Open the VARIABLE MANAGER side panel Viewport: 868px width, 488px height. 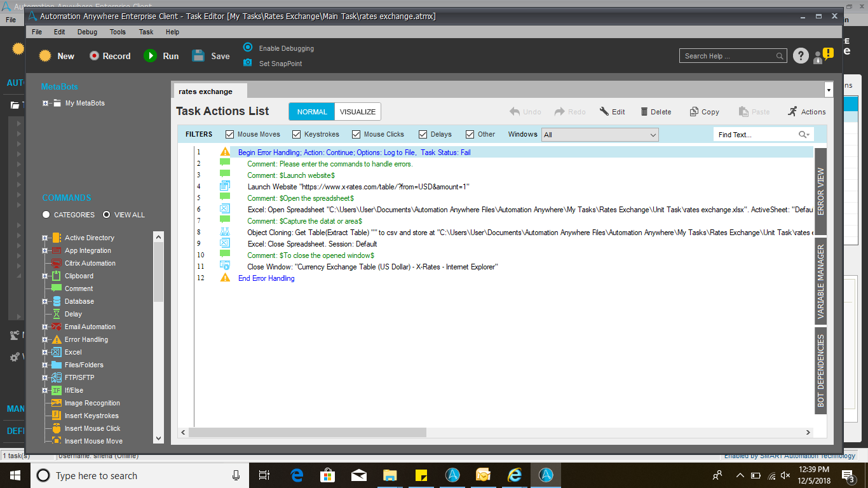(x=820, y=281)
